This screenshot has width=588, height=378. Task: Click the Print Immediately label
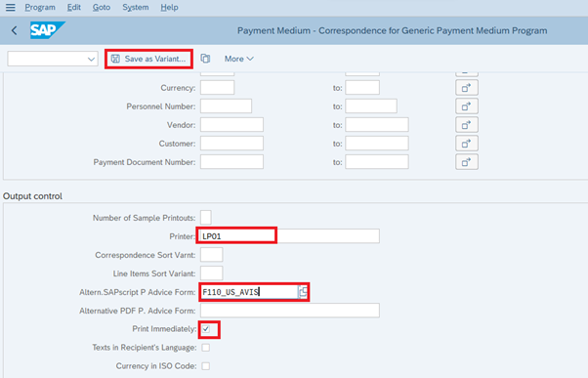[x=164, y=329]
